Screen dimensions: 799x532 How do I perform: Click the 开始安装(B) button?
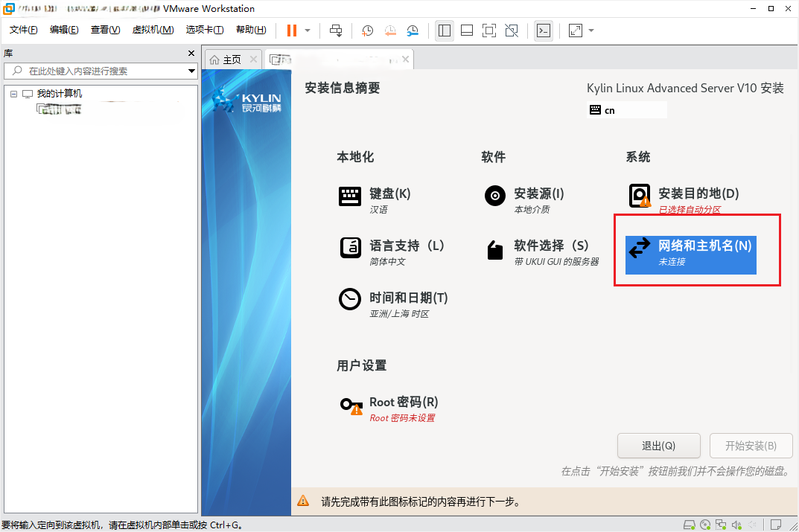click(x=751, y=446)
